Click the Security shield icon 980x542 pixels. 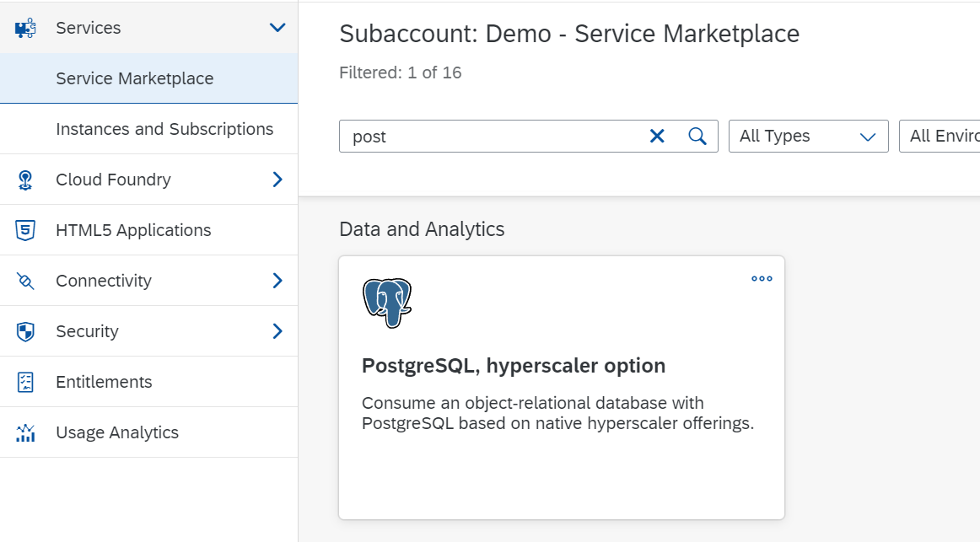26,331
